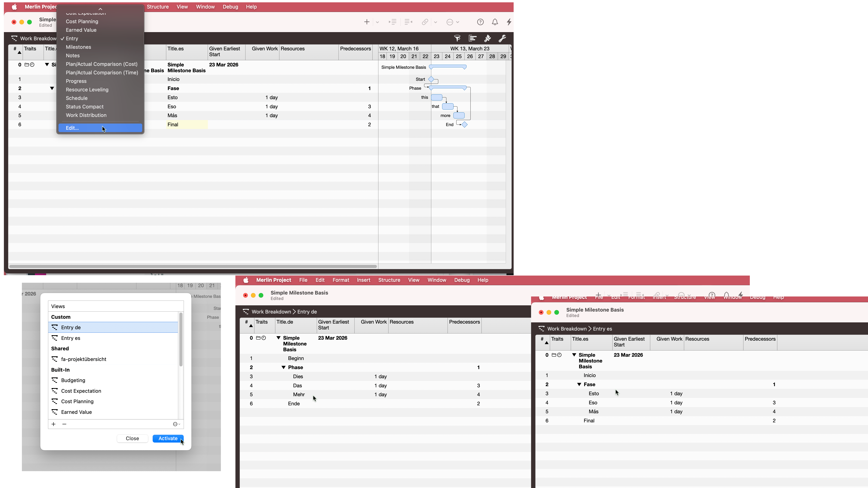
Task: Click the plus button to add a view
Action: point(54,424)
